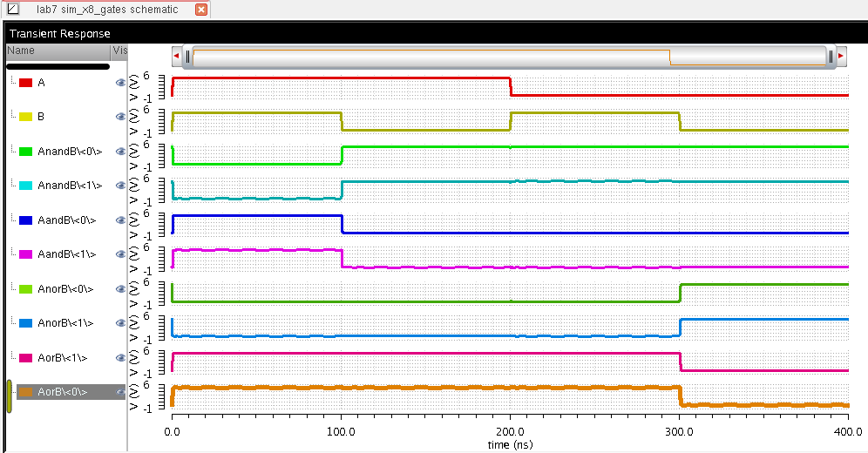This screenshot has height=453, width=868.
Task: Click lime swatch for AnorB<0>
Action: [25, 289]
